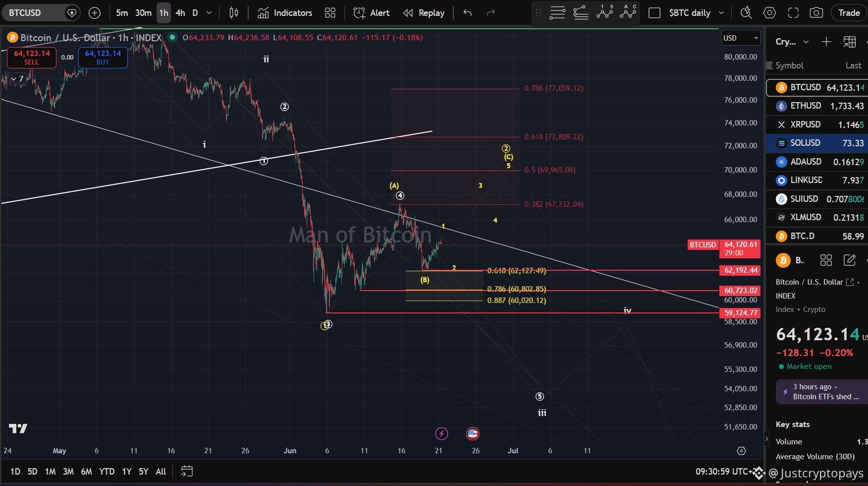Switch chart to 30m timeframe
Image resolution: width=868 pixels, height=486 pixels.
(143, 13)
